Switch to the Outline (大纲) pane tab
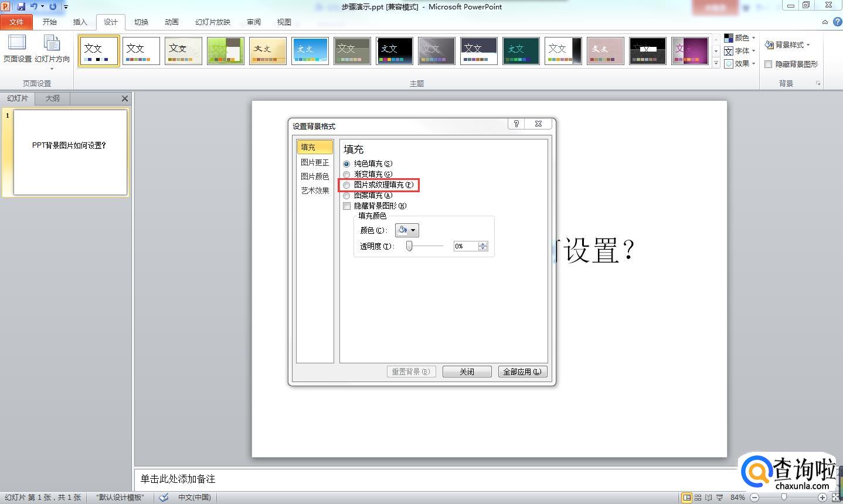843x504 pixels. 53,98
